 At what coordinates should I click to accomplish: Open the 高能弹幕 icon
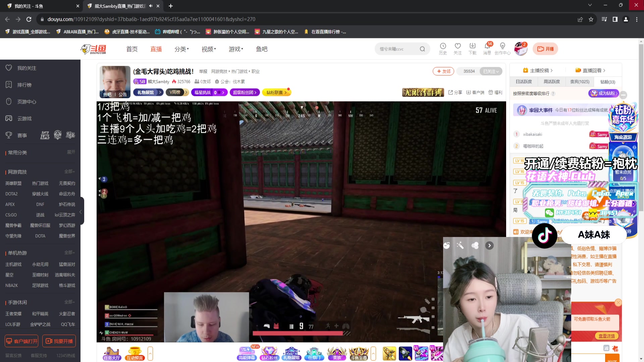click(x=247, y=353)
